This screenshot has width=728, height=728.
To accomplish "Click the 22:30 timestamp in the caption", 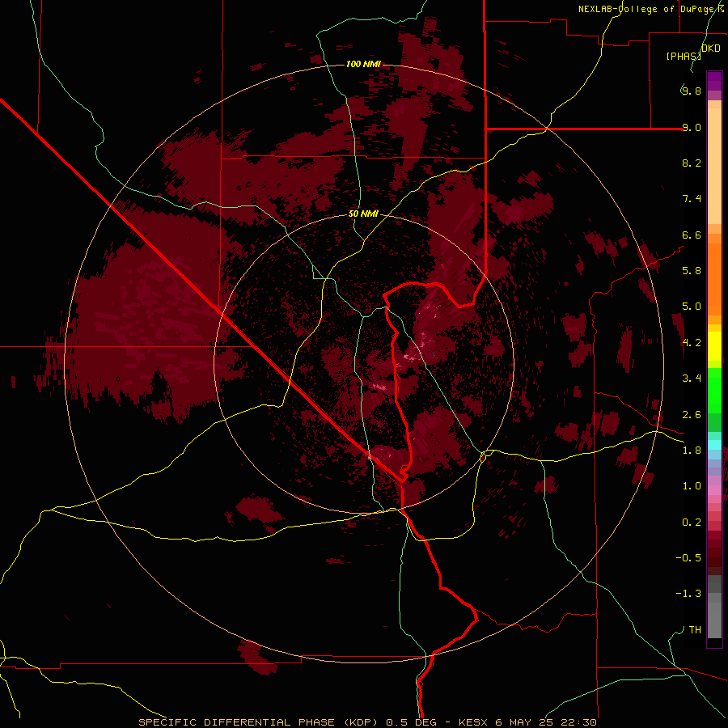I will pos(578,722).
